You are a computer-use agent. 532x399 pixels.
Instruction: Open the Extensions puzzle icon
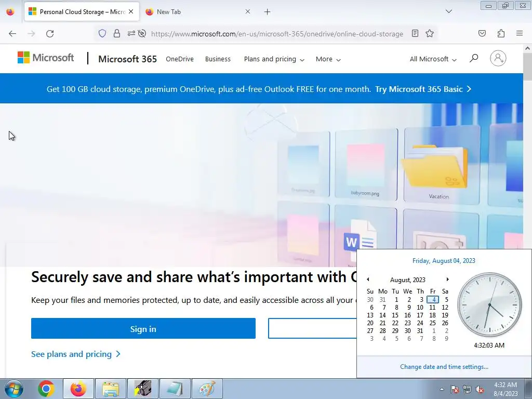tap(501, 33)
